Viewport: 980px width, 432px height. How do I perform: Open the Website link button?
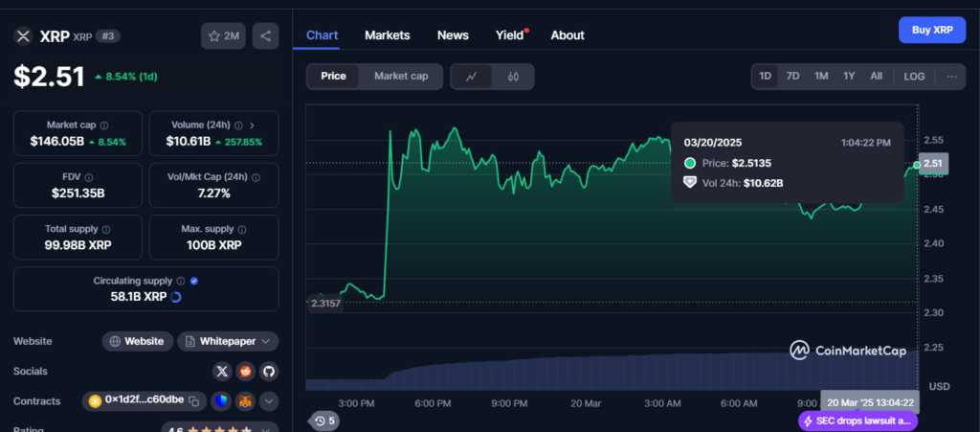[138, 341]
